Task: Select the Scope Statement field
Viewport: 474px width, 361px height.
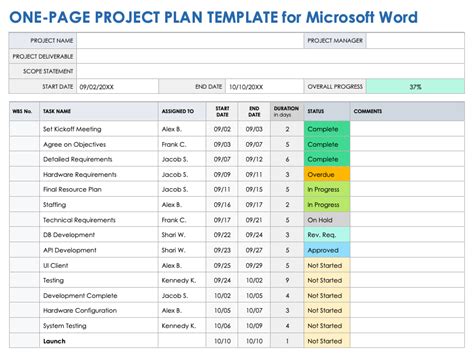Action: point(270,71)
